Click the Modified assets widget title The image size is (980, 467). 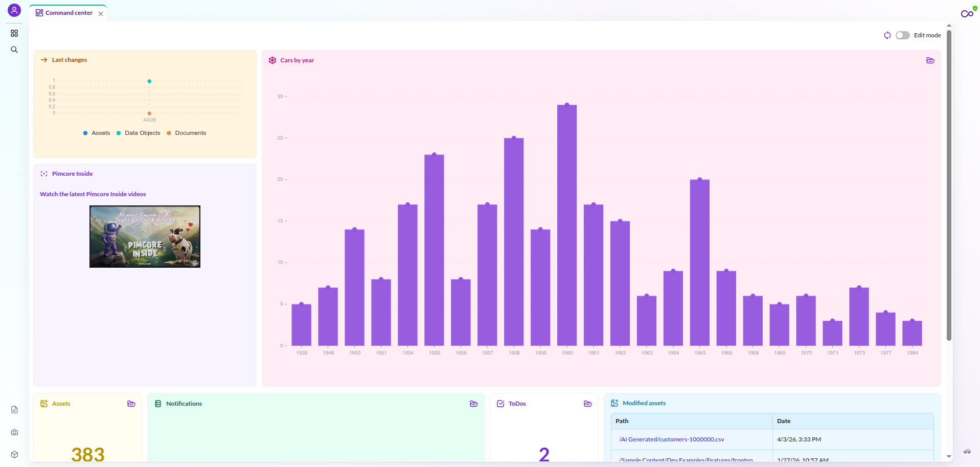644,403
